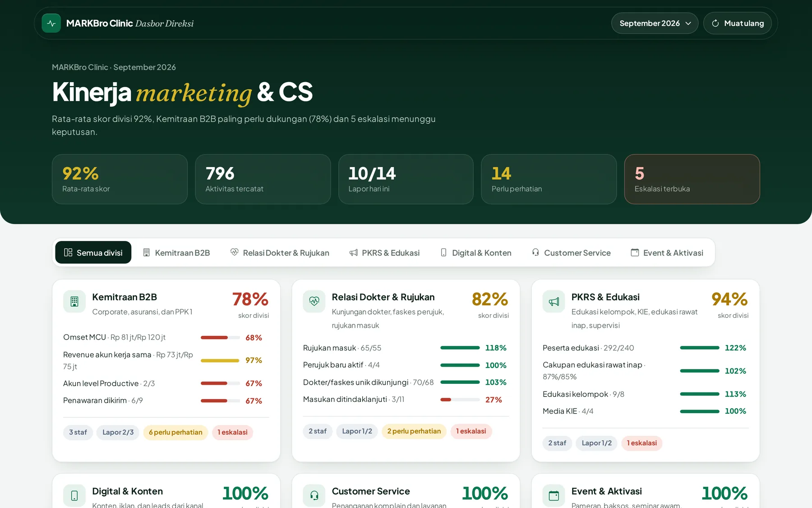Click the 14 Perlu perhatian stat card

(x=549, y=179)
